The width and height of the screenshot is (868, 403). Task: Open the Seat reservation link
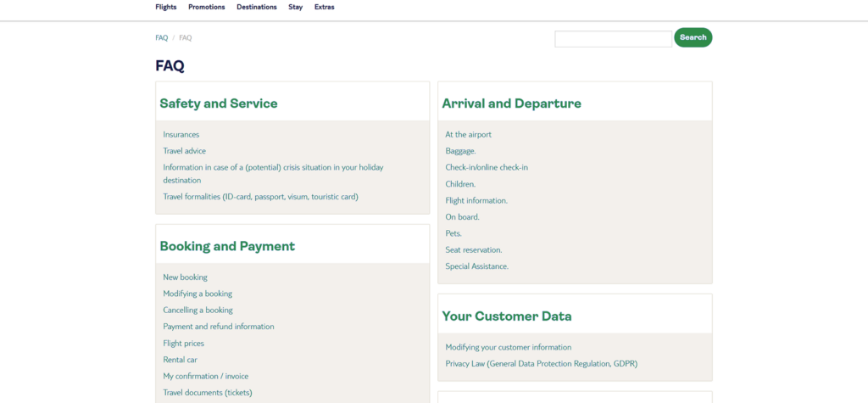(x=473, y=250)
